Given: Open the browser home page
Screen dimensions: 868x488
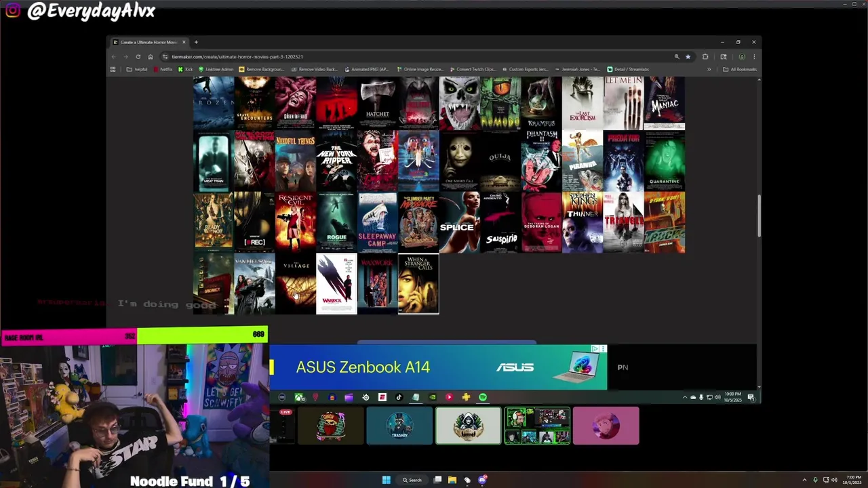Looking at the screenshot, I should click(151, 57).
